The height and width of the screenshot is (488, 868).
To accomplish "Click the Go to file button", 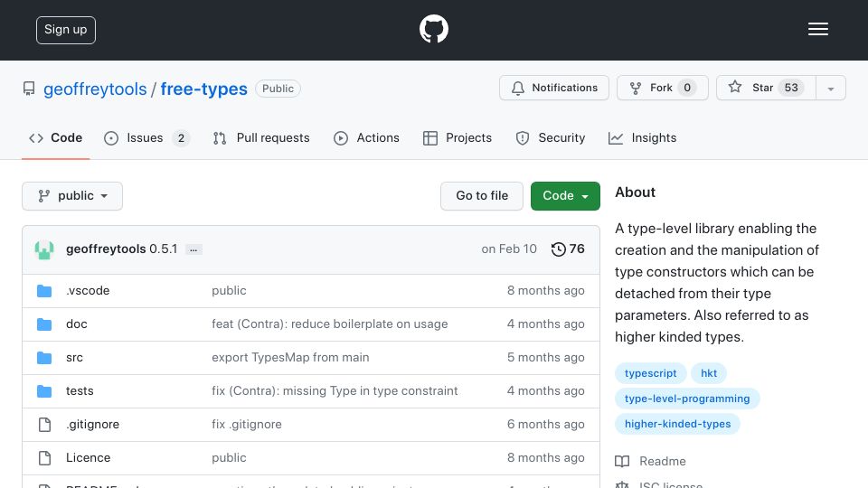I will (x=482, y=196).
